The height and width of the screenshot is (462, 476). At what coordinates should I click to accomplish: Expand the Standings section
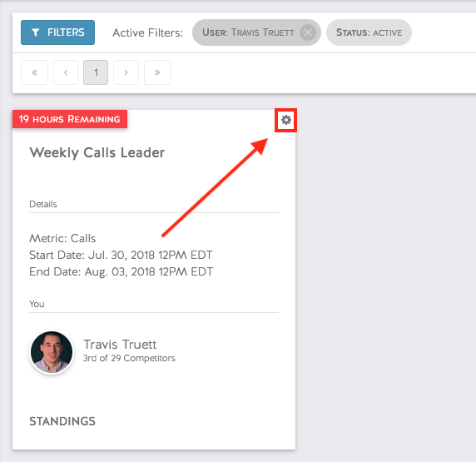point(62,421)
